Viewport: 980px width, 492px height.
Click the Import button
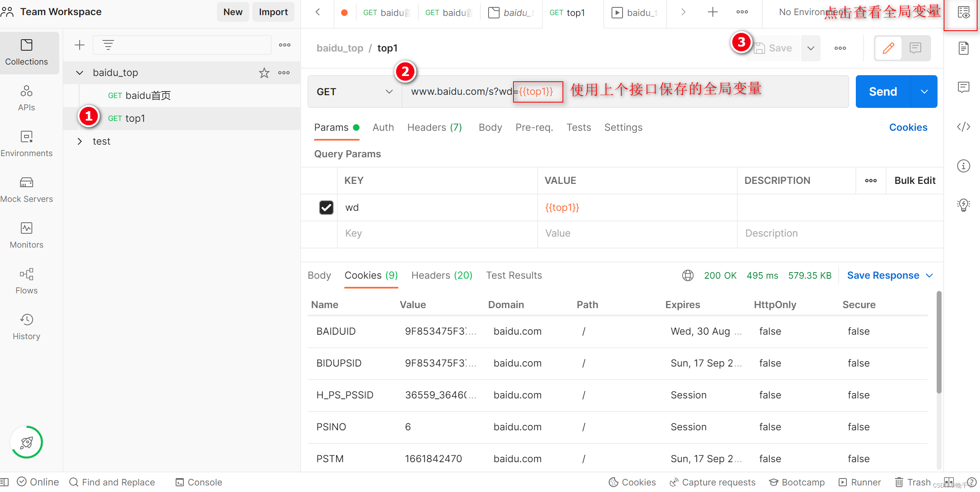click(x=273, y=12)
